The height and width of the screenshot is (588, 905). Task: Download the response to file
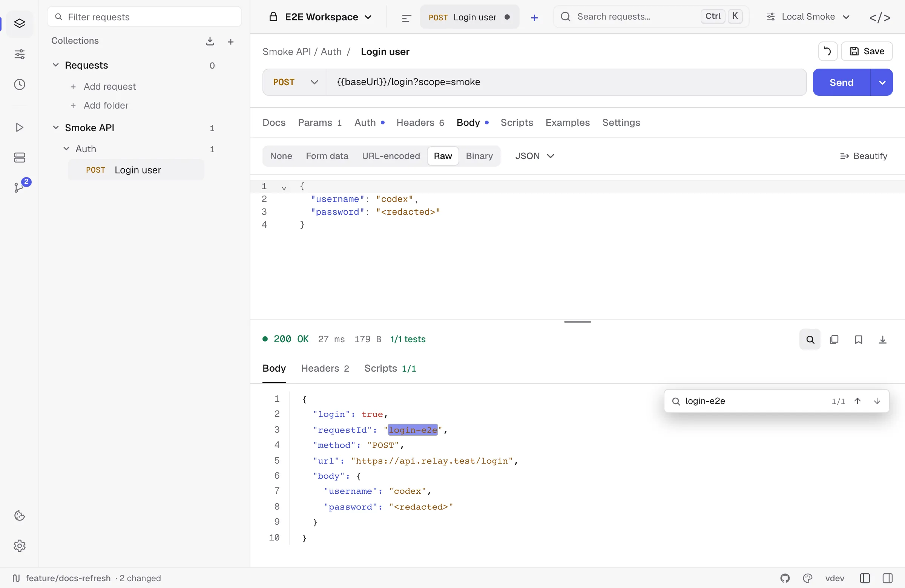[x=883, y=340]
